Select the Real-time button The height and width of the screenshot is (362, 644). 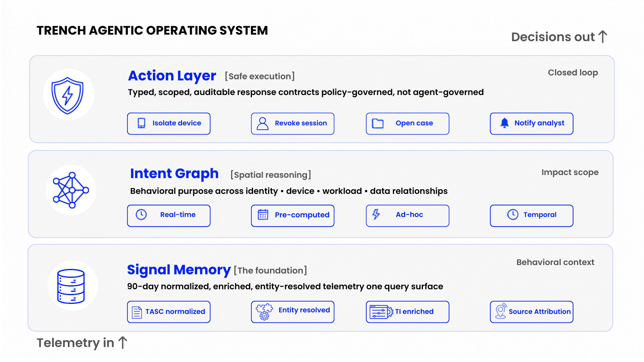click(x=169, y=216)
